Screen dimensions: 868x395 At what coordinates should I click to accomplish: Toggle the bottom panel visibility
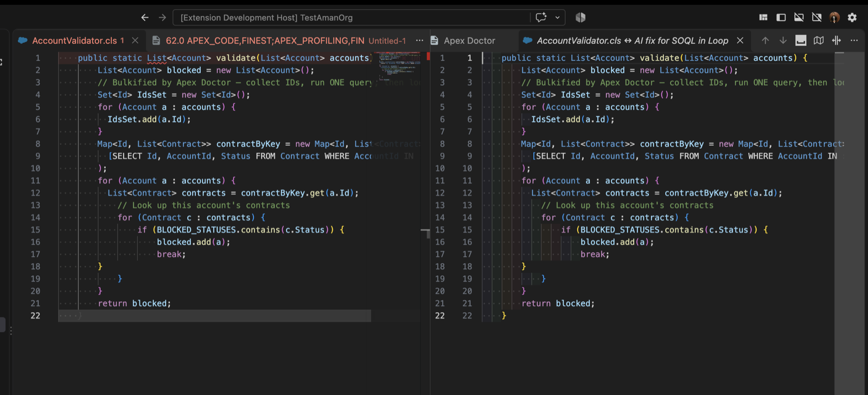click(x=799, y=17)
